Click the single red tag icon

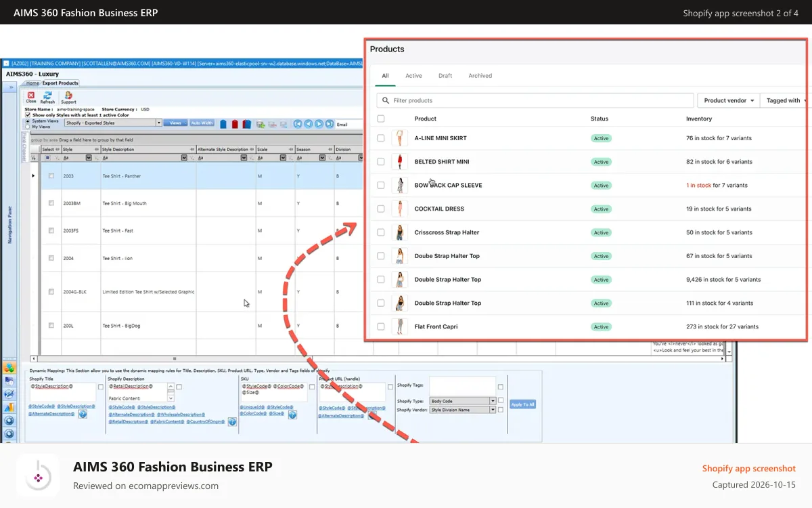pyautogui.click(x=234, y=124)
